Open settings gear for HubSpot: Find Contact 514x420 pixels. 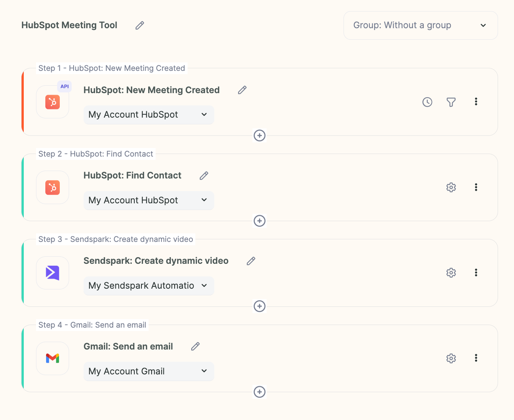click(x=451, y=187)
